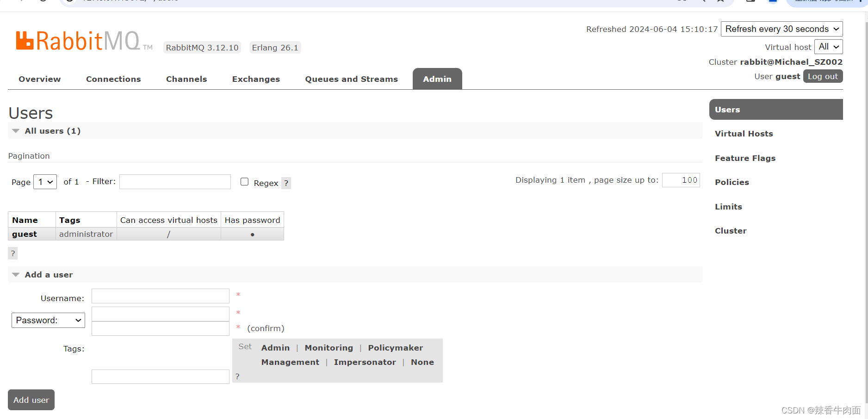
Task: Click the Add user button
Action: click(x=31, y=400)
